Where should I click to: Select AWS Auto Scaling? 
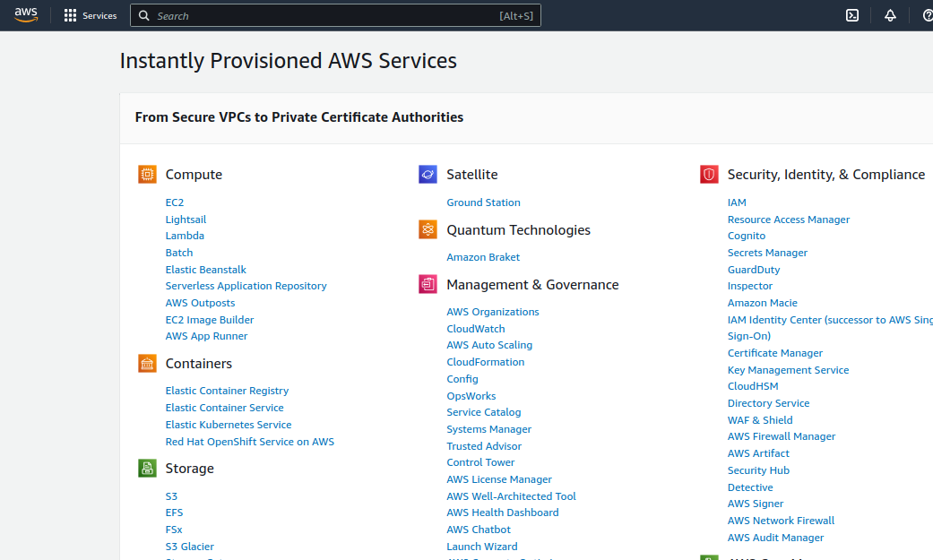(x=489, y=345)
